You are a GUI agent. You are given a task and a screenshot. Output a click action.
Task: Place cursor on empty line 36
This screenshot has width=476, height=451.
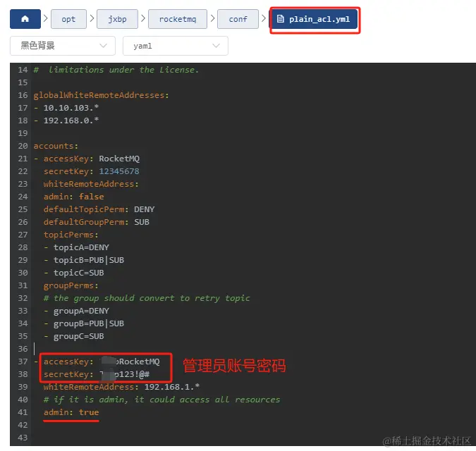point(252,349)
